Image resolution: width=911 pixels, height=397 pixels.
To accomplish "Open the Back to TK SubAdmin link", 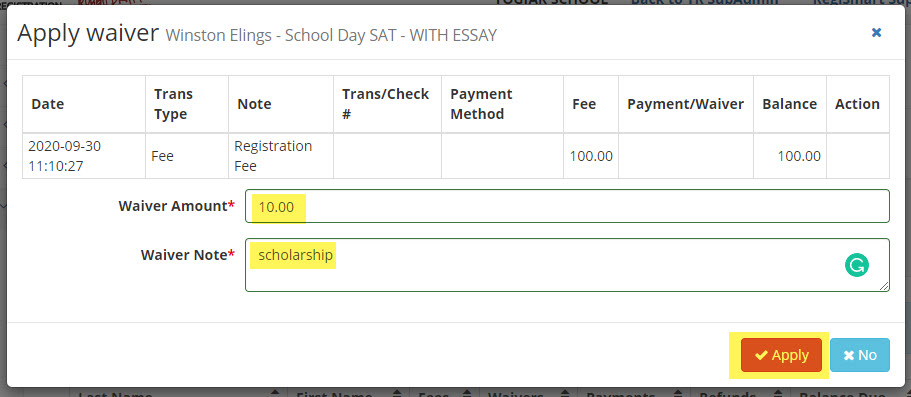I will pos(705,2).
